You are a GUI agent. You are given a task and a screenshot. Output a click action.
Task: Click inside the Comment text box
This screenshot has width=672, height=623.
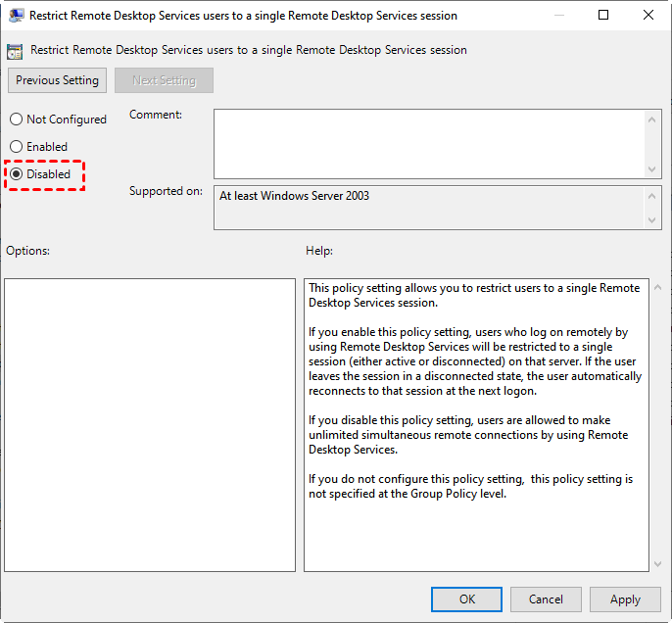pos(429,144)
